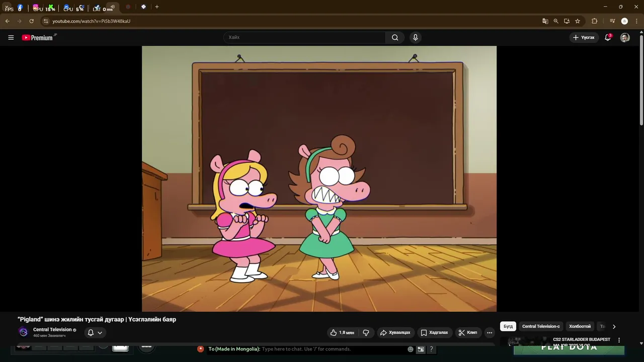Click the search magnifier button
This screenshot has width=644, height=362.
[x=395, y=37]
